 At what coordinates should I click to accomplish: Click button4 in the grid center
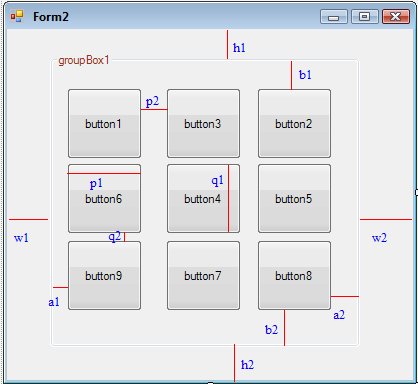point(203,198)
